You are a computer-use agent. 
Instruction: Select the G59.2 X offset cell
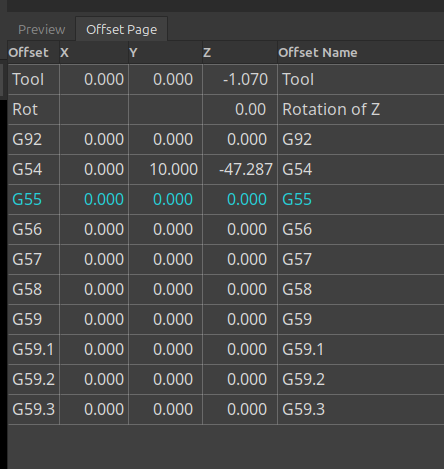pyautogui.click(x=94, y=379)
